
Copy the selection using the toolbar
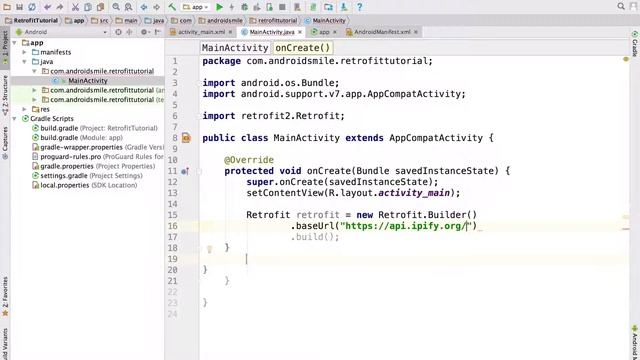[88, 7]
